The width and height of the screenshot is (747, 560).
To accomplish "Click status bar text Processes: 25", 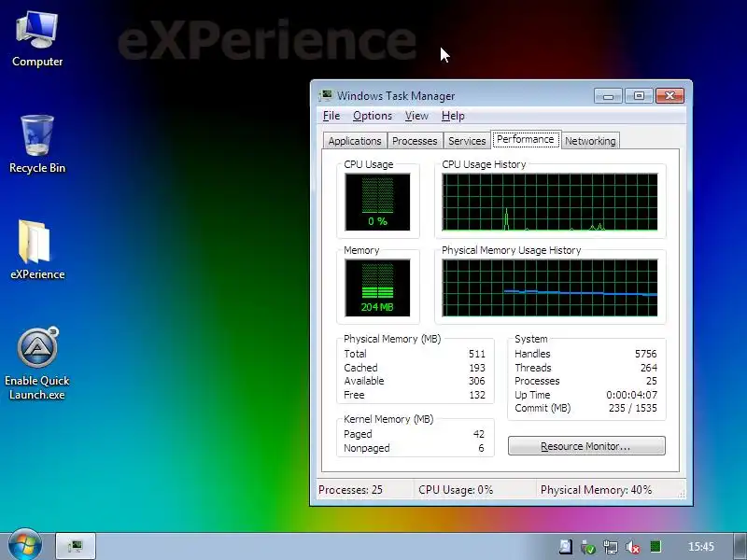I will (350, 489).
